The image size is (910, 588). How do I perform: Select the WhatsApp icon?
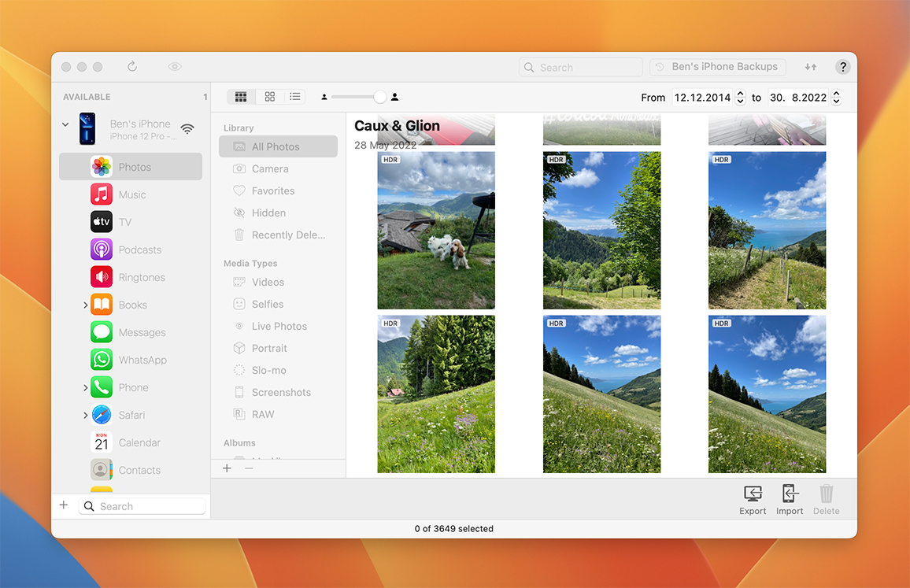pyautogui.click(x=102, y=360)
